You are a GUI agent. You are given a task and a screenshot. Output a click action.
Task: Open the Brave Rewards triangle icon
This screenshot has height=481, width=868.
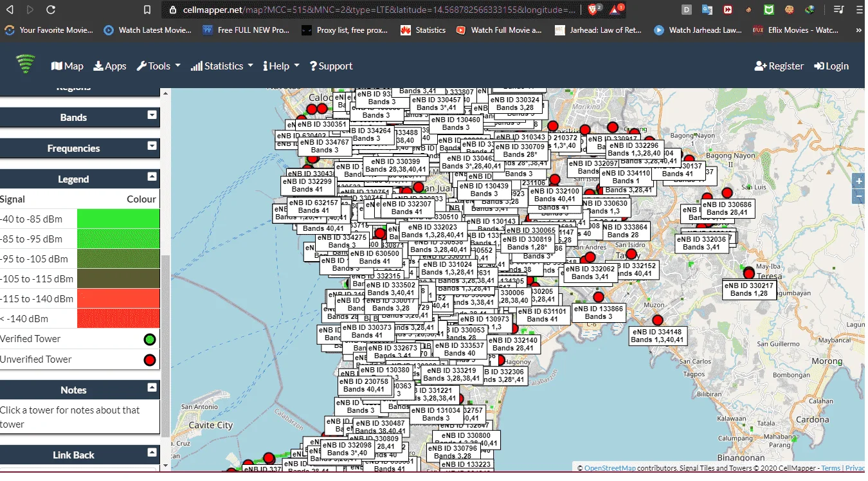pos(615,10)
